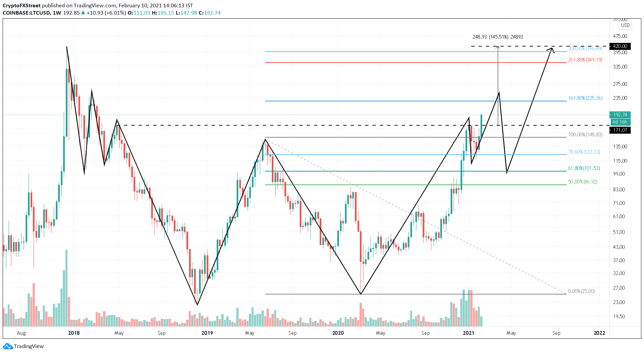Click the 4d 16h countdown label
This screenshot has height=354, width=644.
click(x=620, y=122)
